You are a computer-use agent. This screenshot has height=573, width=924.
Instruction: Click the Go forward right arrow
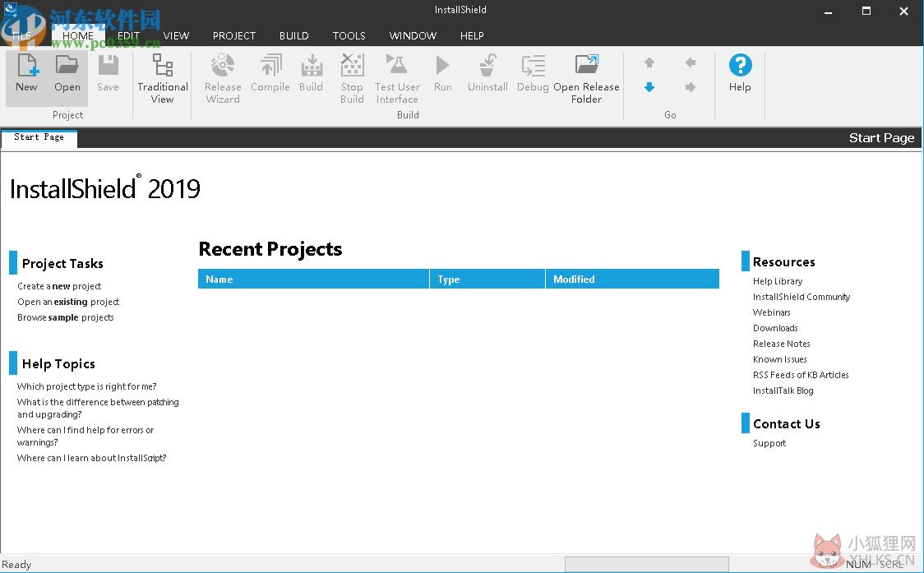tap(691, 87)
